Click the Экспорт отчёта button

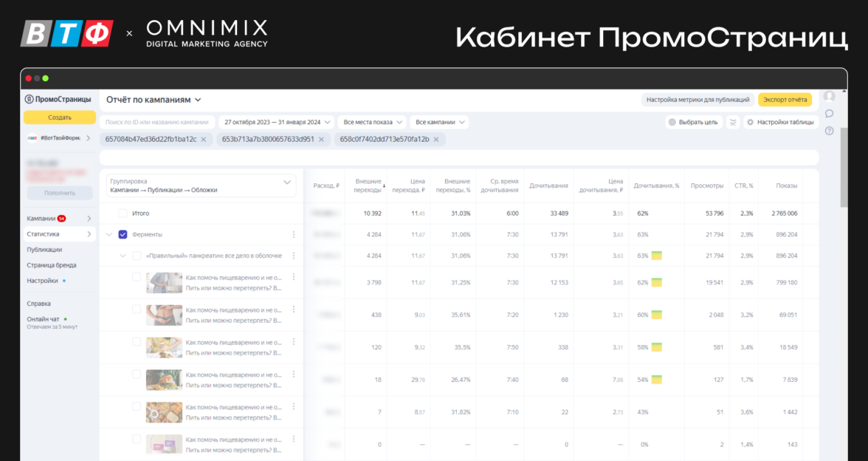click(x=785, y=99)
